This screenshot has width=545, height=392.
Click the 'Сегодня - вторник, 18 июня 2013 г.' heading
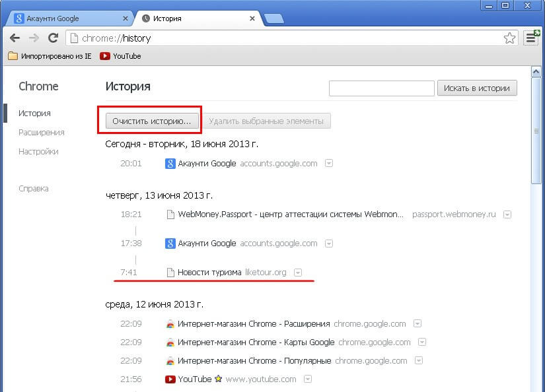[x=182, y=144]
